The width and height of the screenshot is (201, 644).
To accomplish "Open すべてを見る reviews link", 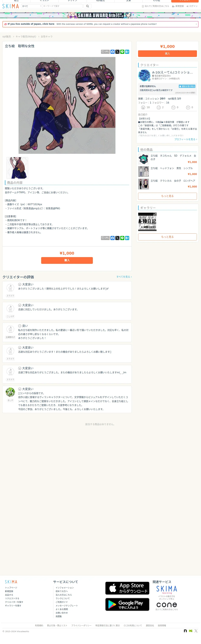I will 124,277.
